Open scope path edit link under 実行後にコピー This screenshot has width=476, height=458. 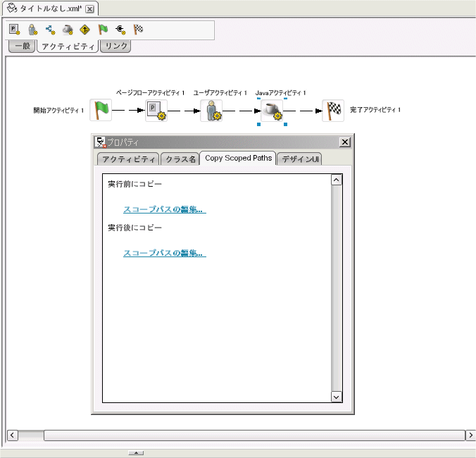point(165,253)
